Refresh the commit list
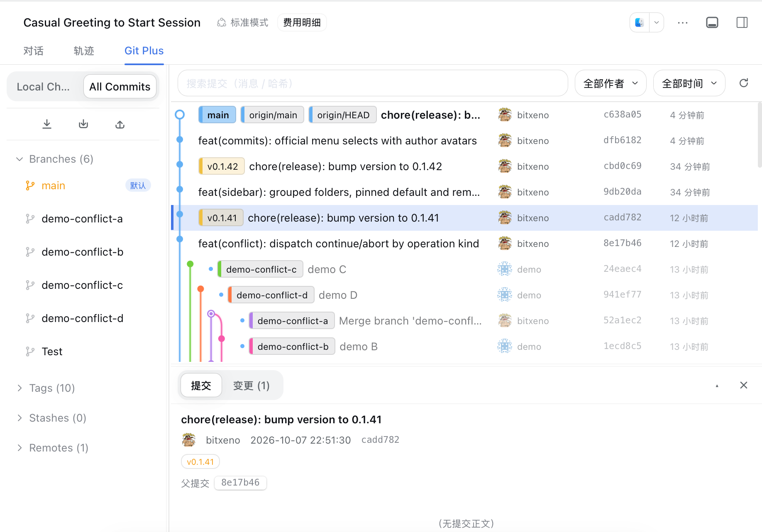The width and height of the screenshot is (762, 532). pos(744,83)
